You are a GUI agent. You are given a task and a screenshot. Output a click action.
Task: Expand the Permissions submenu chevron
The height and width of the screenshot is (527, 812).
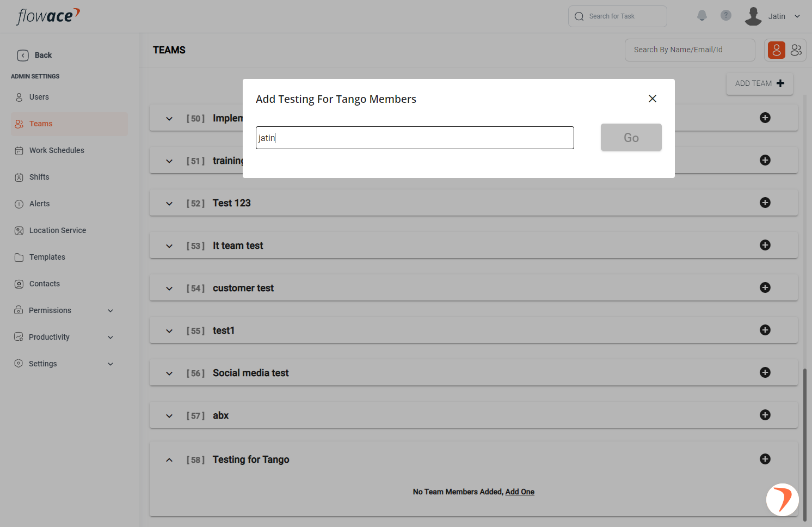(x=110, y=311)
